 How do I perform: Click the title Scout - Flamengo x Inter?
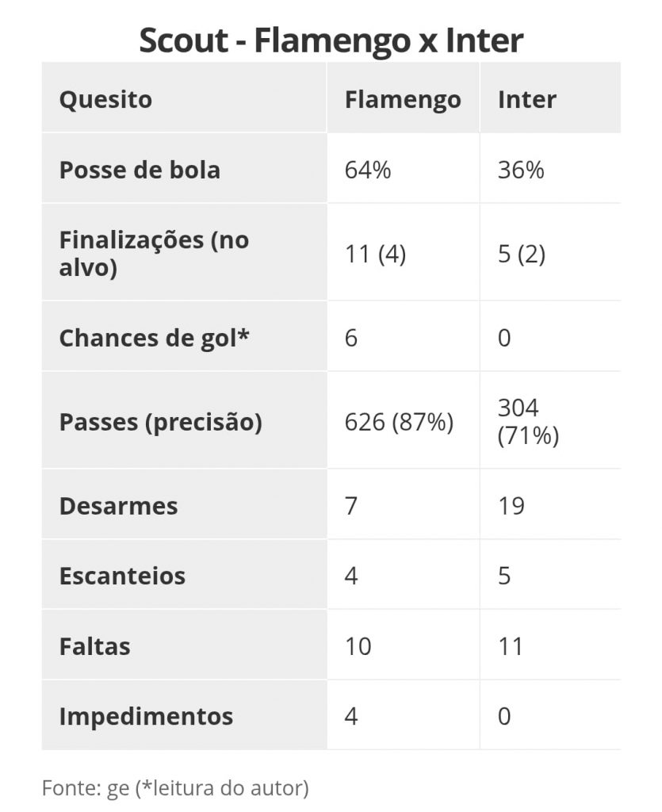coord(331,41)
